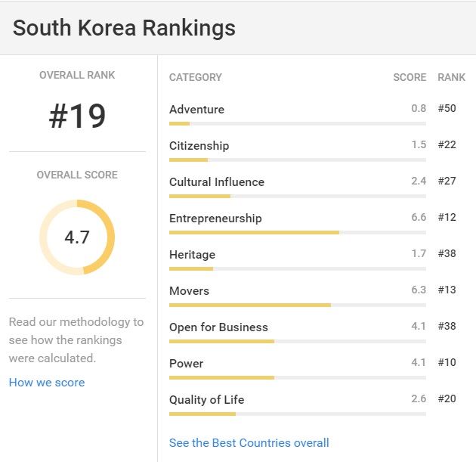
Task: Click the Quality of Life label
Action: pyautogui.click(x=206, y=400)
